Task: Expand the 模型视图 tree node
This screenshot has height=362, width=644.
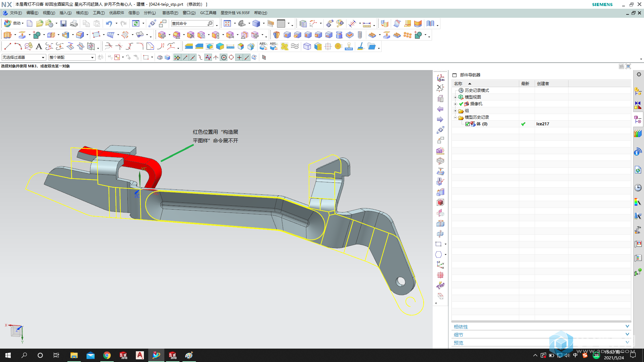Action: click(x=455, y=97)
